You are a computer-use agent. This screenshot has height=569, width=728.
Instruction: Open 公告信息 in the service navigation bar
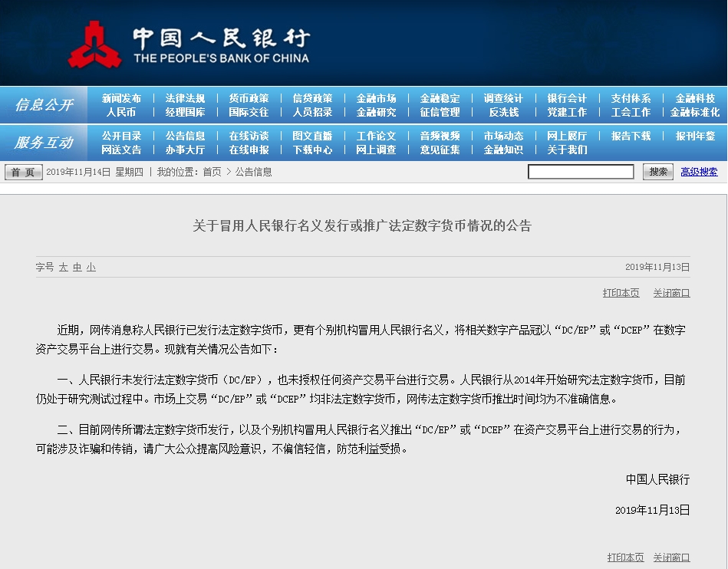tap(185, 136)
